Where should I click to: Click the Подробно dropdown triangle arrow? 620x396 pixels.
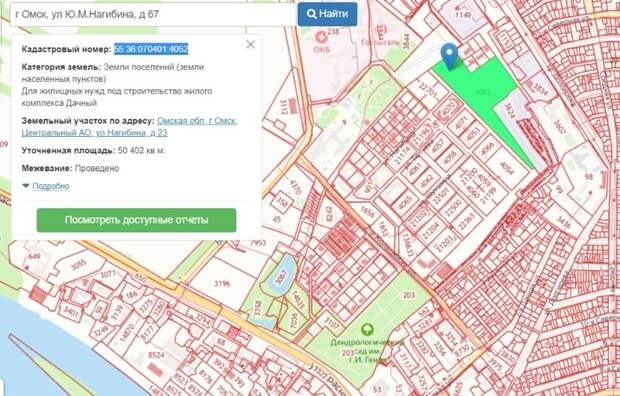pyautogui.click(x=26, y=186)
